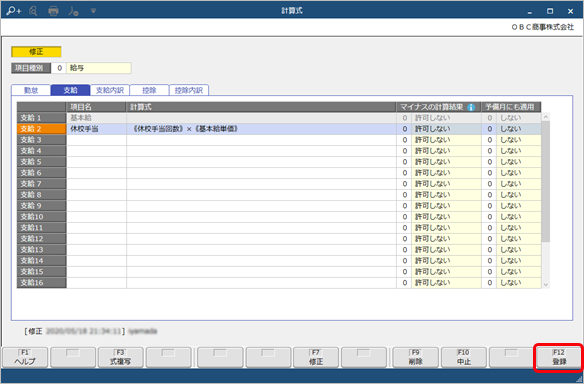
Task: Select the 支給 5 row header
Action: click(x=41, y=162)
